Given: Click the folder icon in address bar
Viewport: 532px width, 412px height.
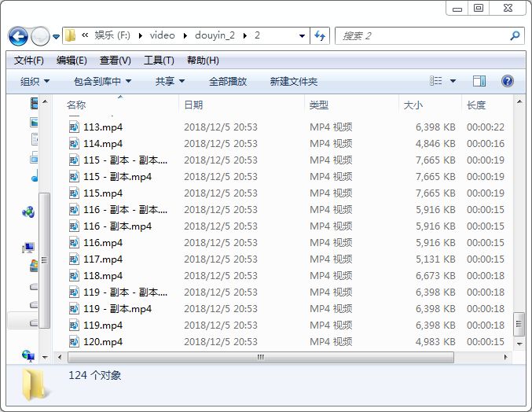Looking at the screenshot, I should tap(70, 35).
